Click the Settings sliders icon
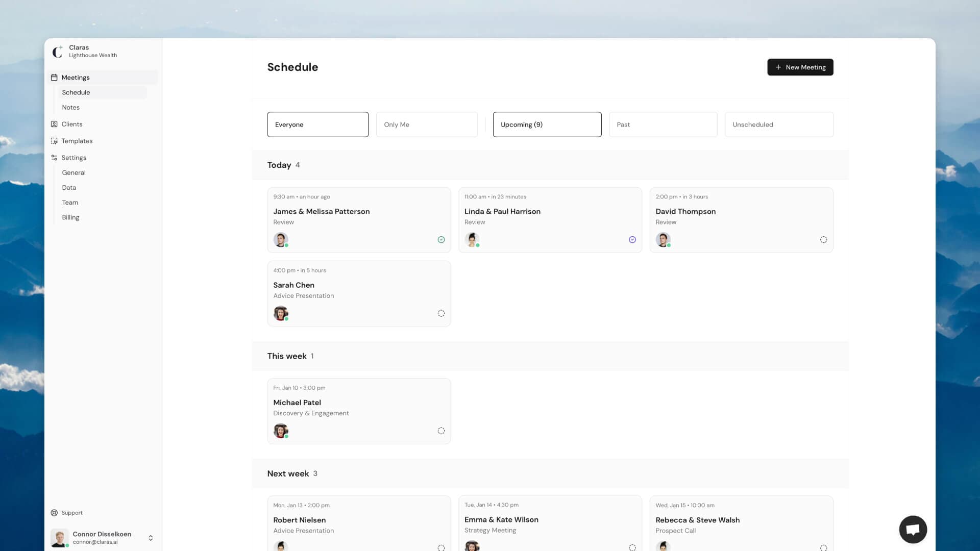 click(54, 158)
